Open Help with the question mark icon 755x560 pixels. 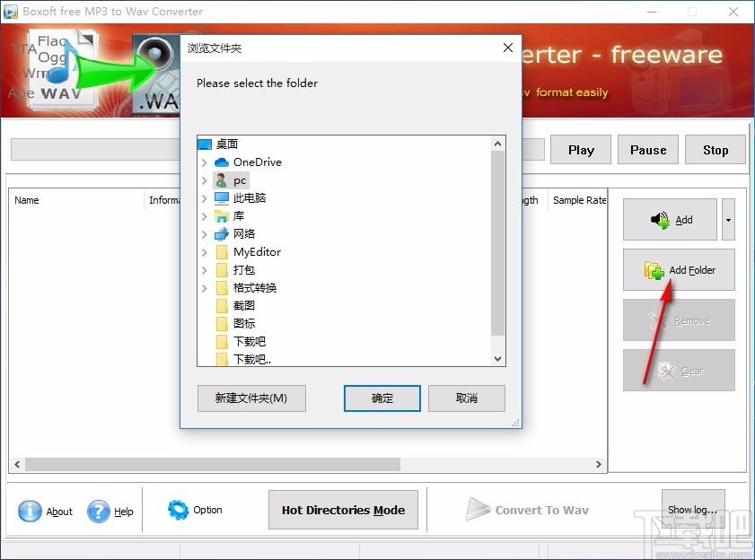pyautogui.click(x=99, y=511)
